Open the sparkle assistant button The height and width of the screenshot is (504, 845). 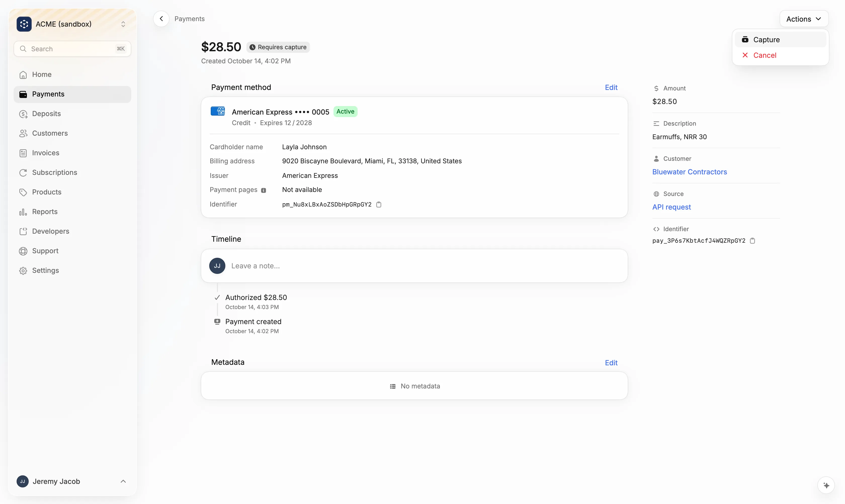pyautogui.click(x=826, y=485)
